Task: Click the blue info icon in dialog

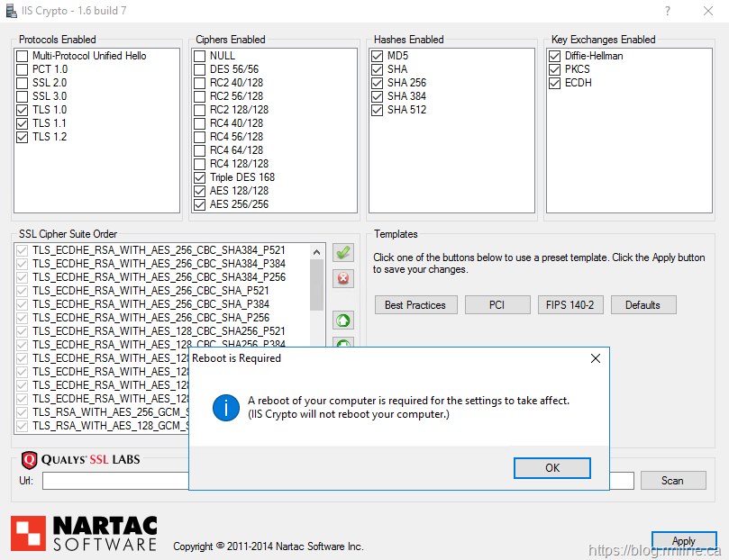Action: pyautogui.click(x=225, y=407)
